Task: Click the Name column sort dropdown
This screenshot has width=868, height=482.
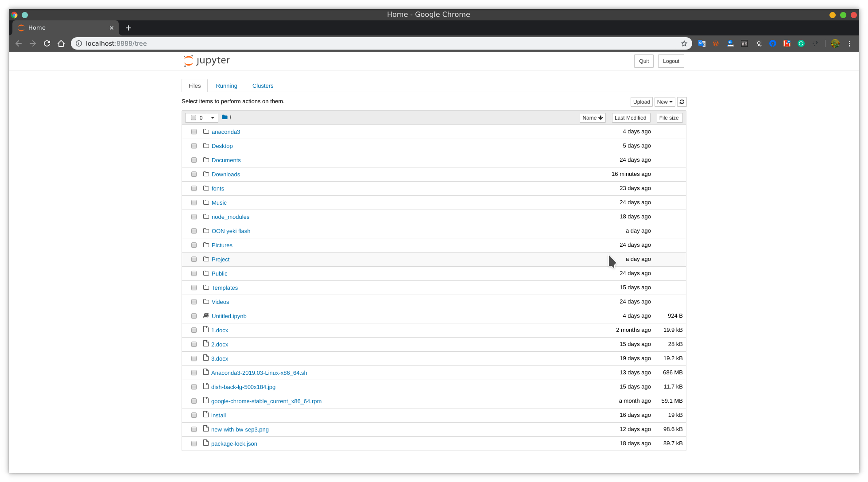Action: click(593, 117)
